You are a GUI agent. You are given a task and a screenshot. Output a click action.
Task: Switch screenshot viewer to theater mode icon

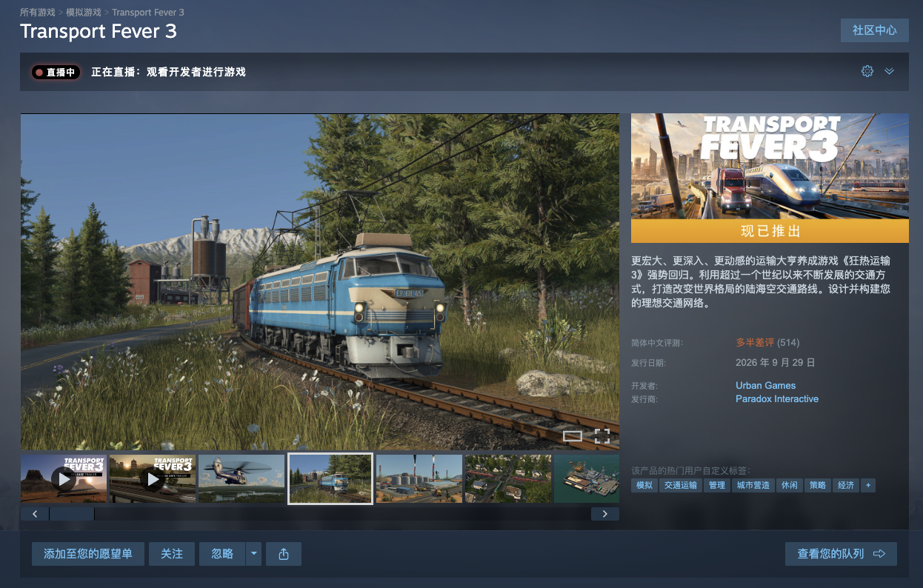pyautogui.click(x=573, y=436)
